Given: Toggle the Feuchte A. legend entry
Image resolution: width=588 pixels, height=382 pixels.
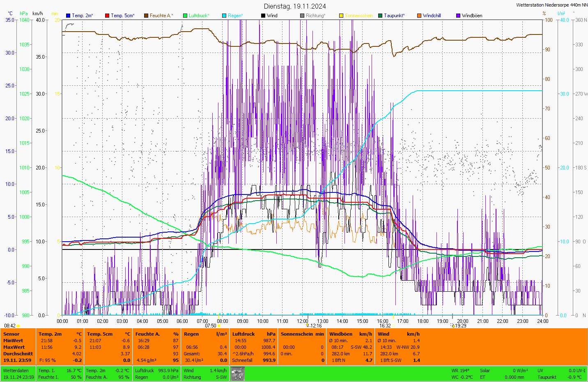Looking at the screenshot, I should click(161, 16).
